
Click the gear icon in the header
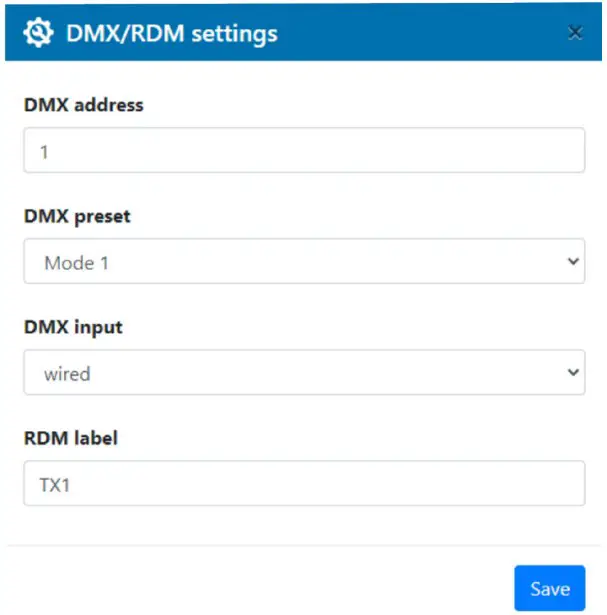click(37, 33)
